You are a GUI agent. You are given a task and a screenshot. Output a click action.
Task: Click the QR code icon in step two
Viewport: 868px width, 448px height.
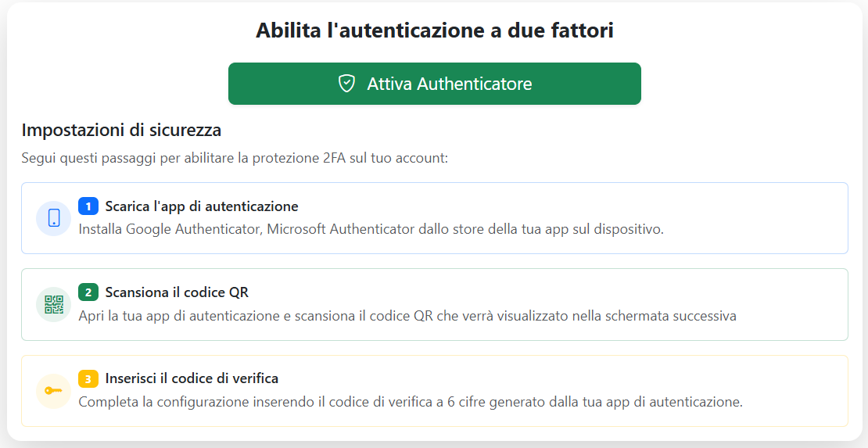54,304
